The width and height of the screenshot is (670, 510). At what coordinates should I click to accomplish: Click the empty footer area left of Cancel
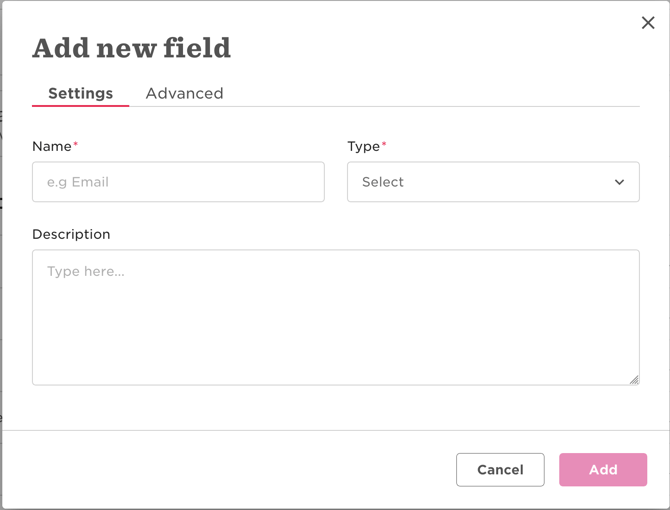[230, 470]
